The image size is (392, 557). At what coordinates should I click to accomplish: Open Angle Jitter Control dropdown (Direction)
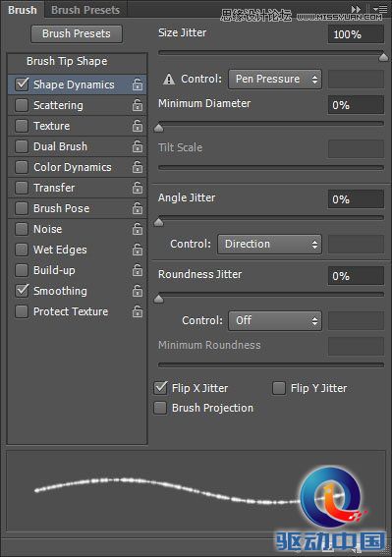click(269, 244)
